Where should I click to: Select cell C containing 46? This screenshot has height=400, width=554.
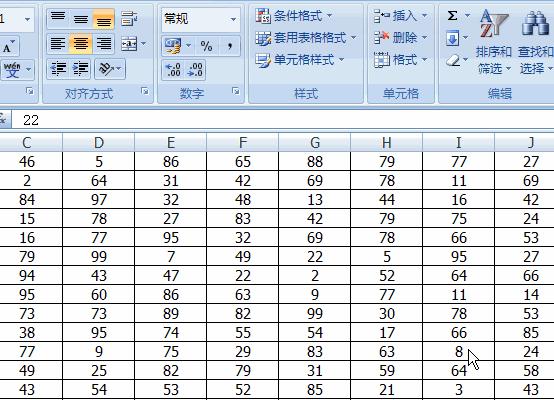tap(27, 162)
